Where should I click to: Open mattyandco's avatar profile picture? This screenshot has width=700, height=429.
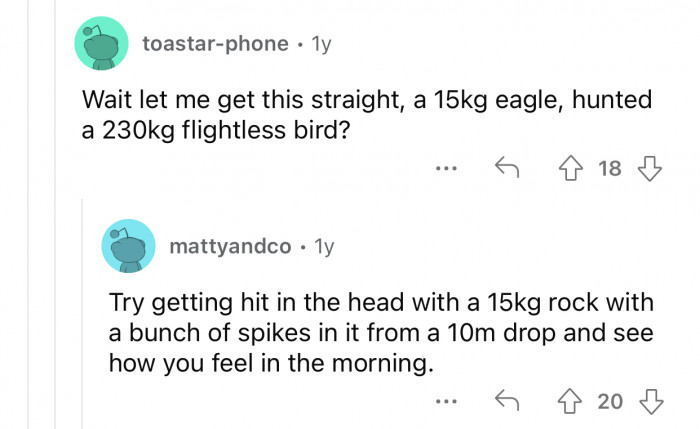click(128, 246)
